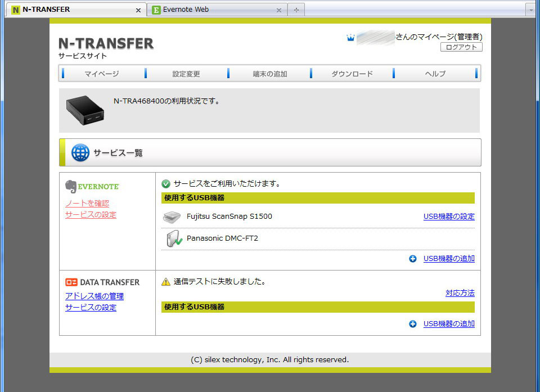Click the plus icon beside USB機器の追加 in DATA TRANSFER section
The image size is (540, 392).
412,323
